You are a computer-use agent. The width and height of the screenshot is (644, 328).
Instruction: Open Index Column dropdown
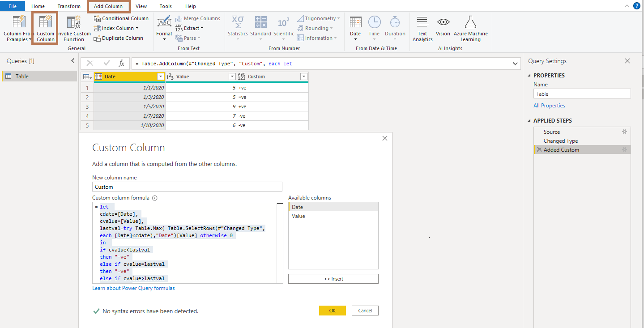(137, 28)
